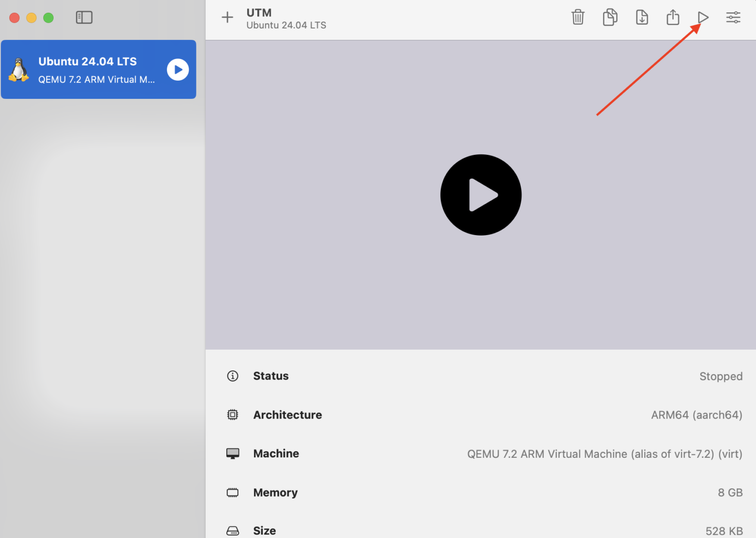Click the '528 KB' size value
Viewport: 756px width, 538px height.
tap(724, 531)
